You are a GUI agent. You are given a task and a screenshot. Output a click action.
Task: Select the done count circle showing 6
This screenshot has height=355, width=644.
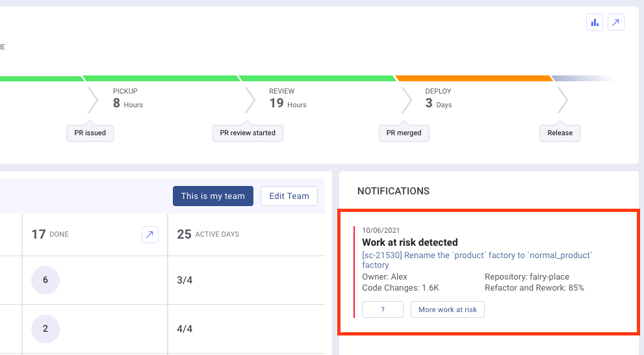click(45, 280)
